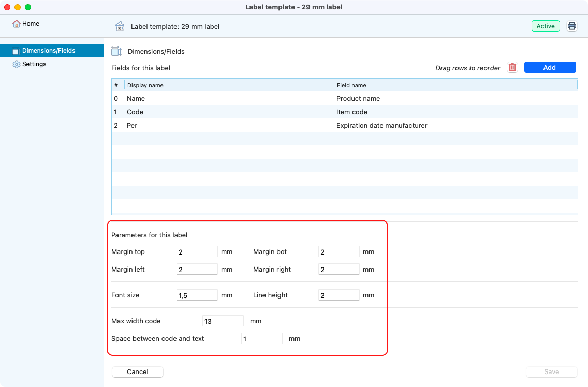Click the 'Label template: 29 mm label' heading
The height and width of the screenshot is (387, 588).
point(175,26)
